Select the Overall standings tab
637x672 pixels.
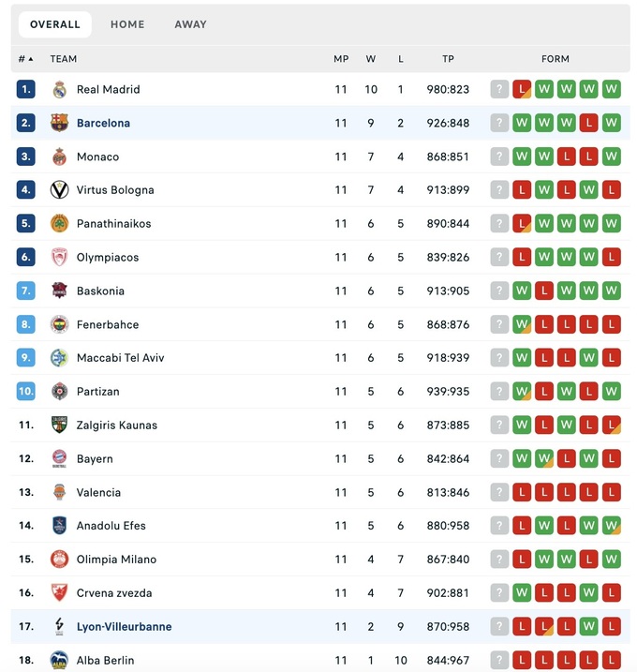click(x=55, y=24)
